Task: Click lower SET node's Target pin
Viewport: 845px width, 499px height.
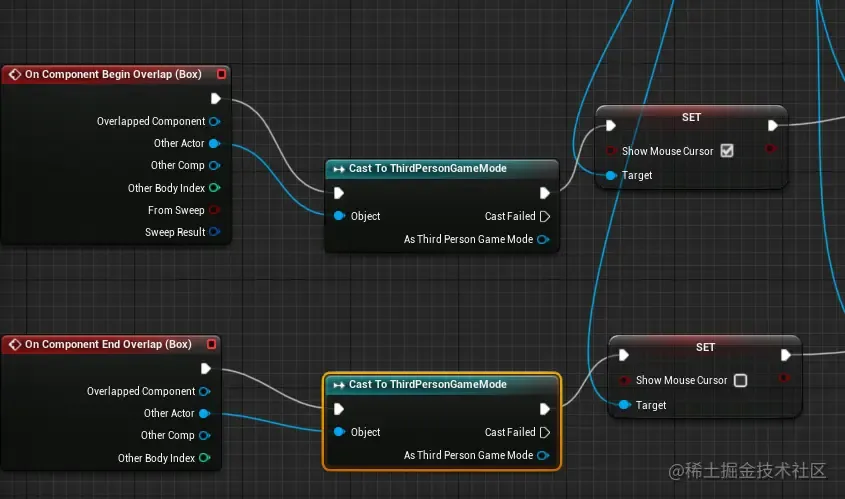Action: click(624, 405)
